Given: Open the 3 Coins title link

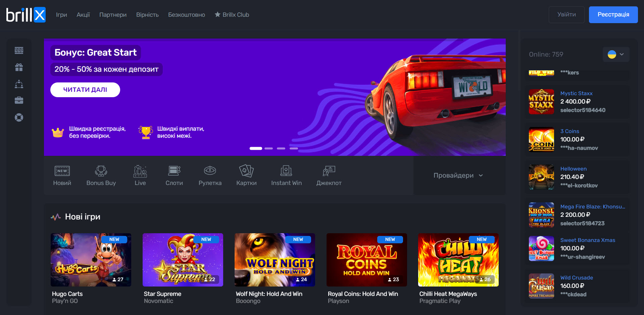Looking at the screenshot, I should (x=569, y=131).
